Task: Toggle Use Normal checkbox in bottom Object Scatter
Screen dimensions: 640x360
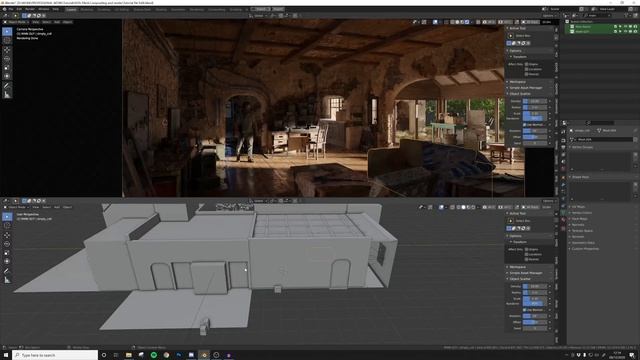Action: tap(524, 310)
